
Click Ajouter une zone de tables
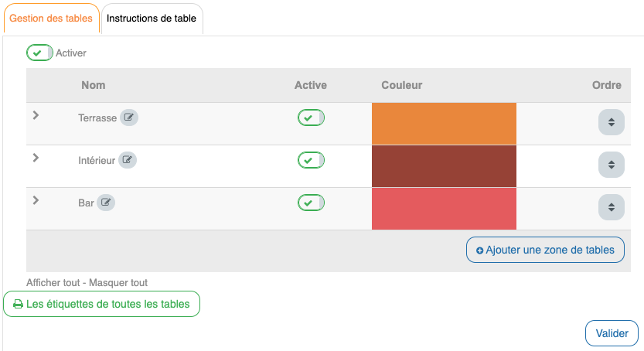[x=545, y=250]
